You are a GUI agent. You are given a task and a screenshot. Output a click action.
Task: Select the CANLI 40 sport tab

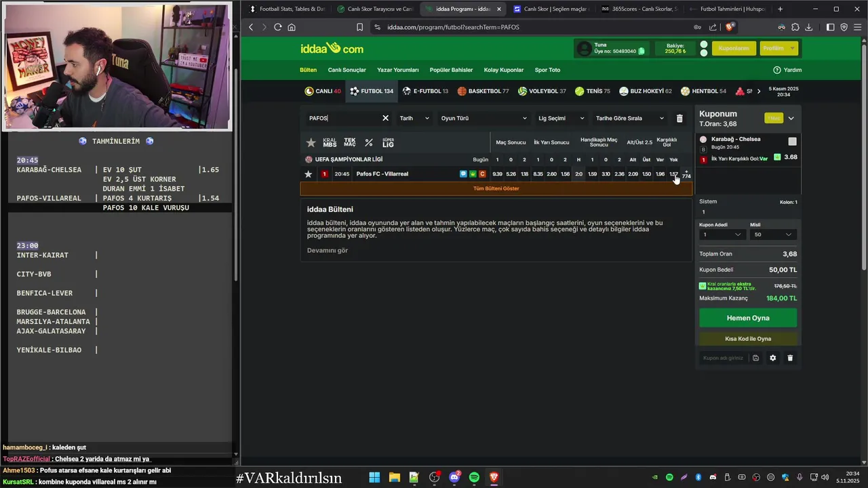[x=323, y=91]
